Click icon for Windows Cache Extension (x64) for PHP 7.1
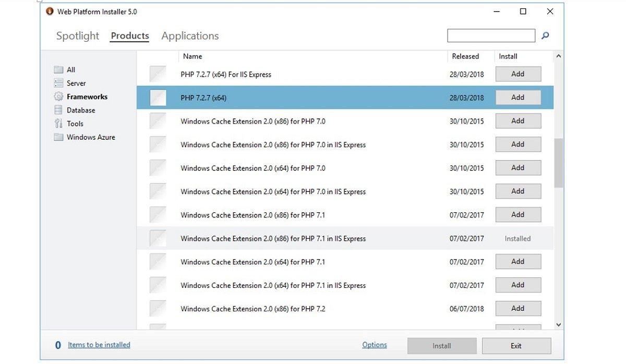626x364 pixels. coord(158,262)
